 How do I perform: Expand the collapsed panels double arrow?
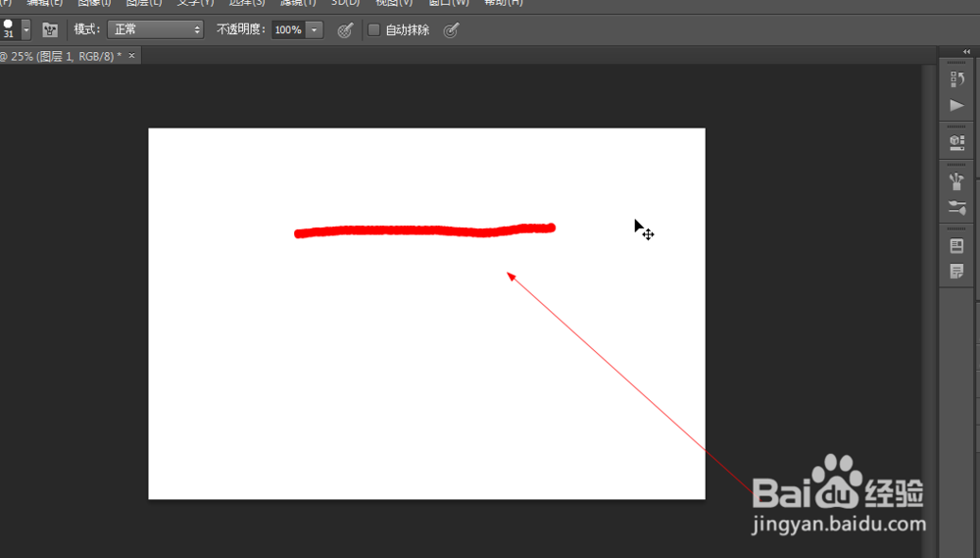click(966, 51)
